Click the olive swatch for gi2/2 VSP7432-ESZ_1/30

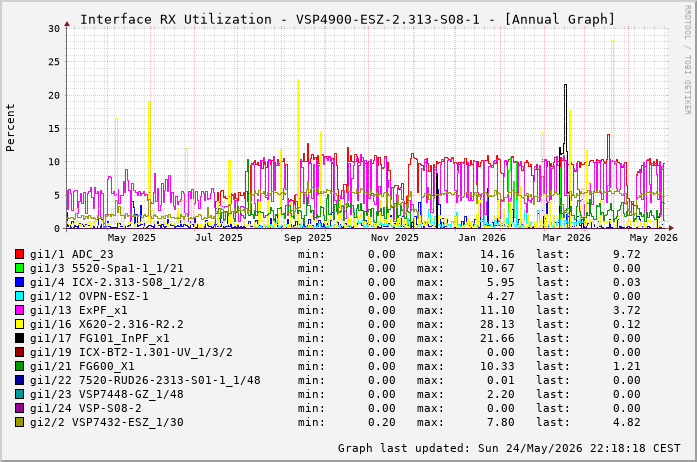tap(19, 422)
